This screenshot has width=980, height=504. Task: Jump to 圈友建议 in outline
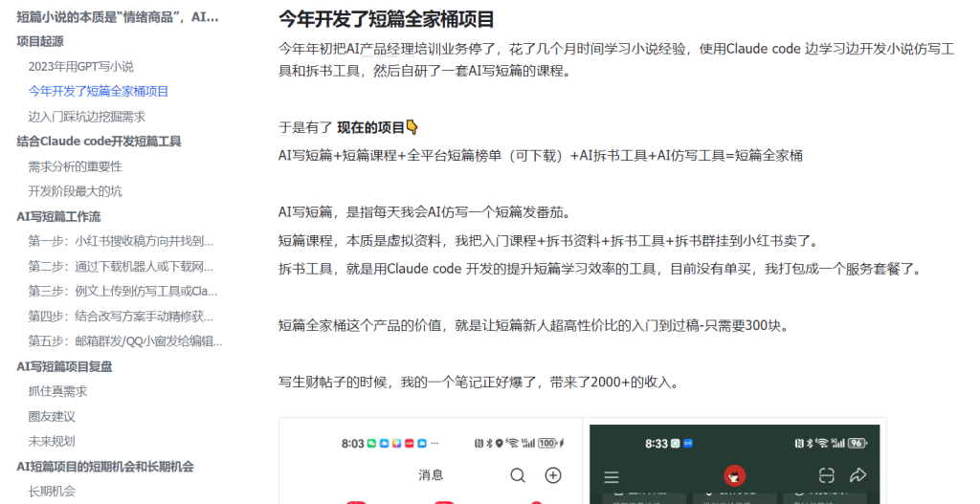(x=52, y=417)
